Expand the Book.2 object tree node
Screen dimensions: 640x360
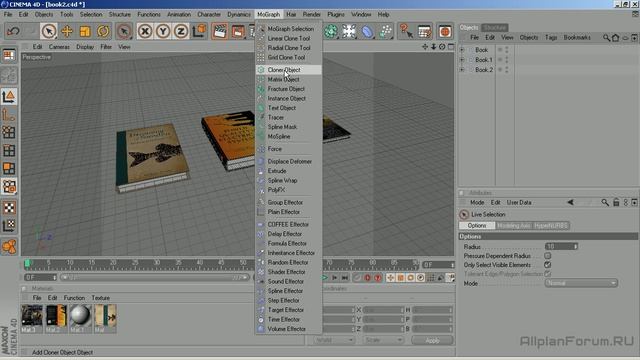click(462, 70)
